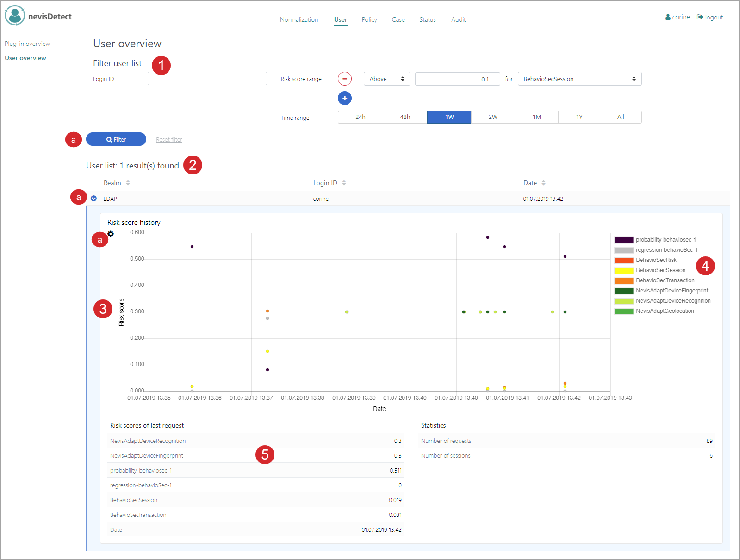
Task: Go to Plug-in overview
Action: (27, 44)
